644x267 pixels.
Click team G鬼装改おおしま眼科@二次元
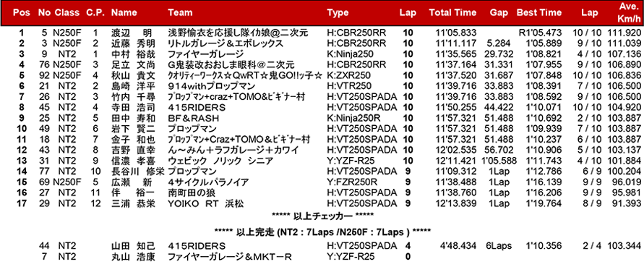[x=231, y=64]
